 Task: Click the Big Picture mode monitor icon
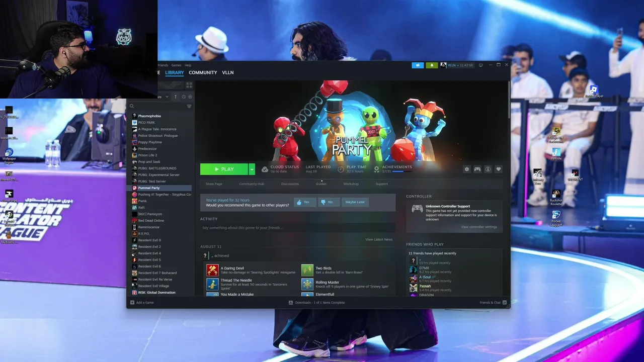tap(480, 65)
